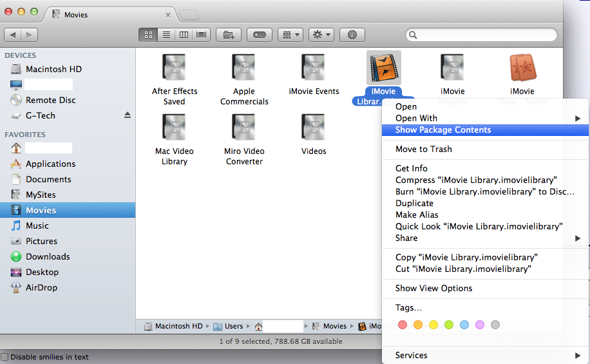Compress iMovie Library.imovielibrary
590x364 pixels.
(485, 180)
